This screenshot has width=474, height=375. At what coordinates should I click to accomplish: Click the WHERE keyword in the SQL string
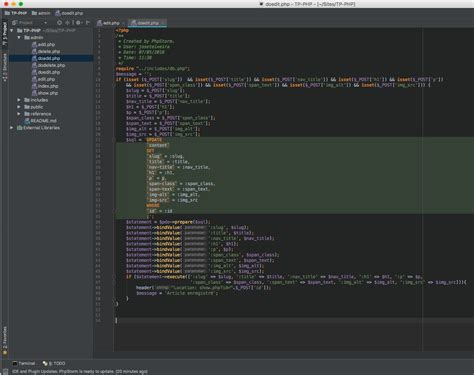coord(153,205)
